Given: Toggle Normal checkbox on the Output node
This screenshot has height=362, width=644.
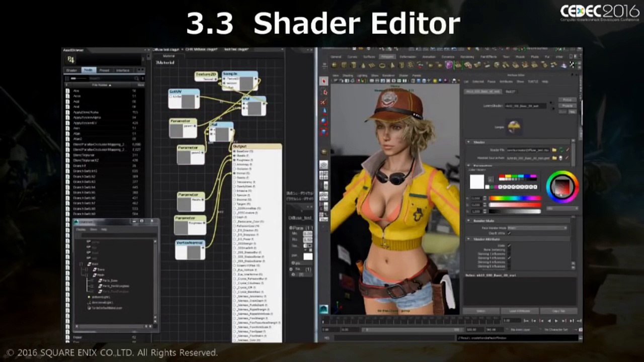Looking at the screenshot, I should coord(234,173).
